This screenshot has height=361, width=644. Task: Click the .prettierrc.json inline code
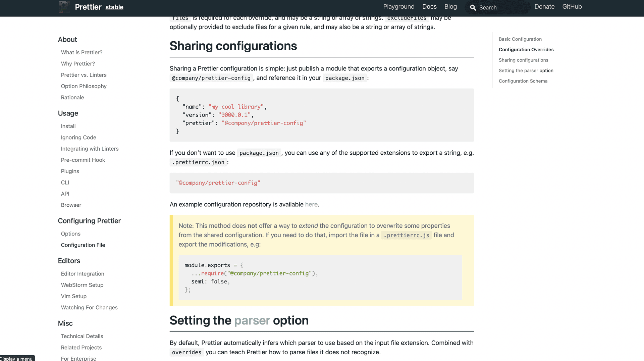coord(198,162)
